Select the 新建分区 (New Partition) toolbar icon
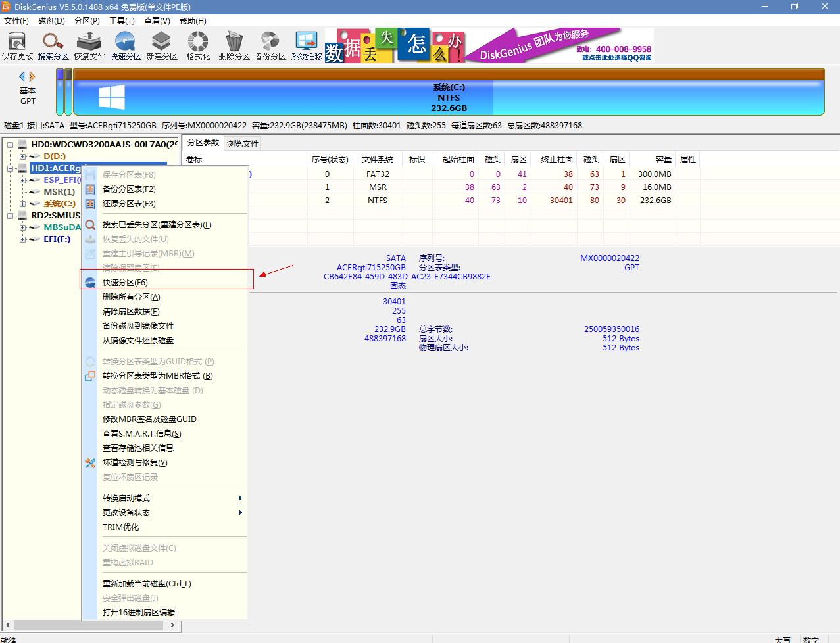Image resolution: width=840 pixels, height=643 pixels. tap(162, 45)
